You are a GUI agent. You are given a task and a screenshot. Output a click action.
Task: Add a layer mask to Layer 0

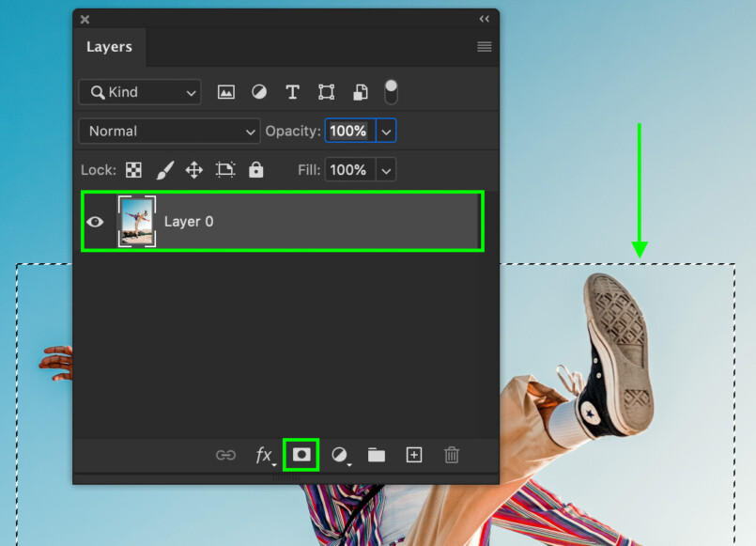click(301, 455)
